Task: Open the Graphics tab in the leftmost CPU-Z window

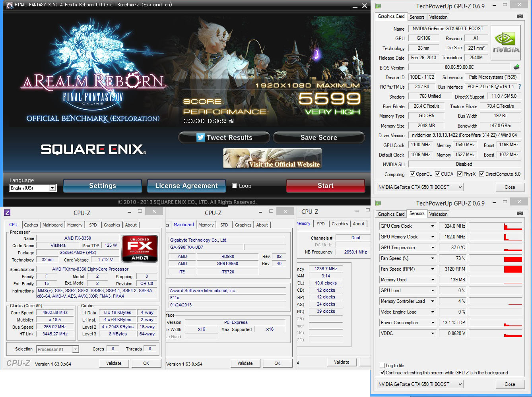Action: (112, 225)
